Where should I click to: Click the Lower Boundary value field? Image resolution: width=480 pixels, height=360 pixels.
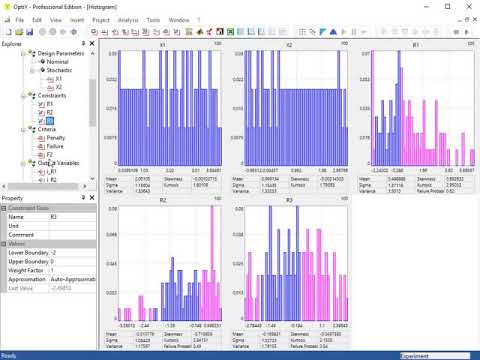pyautogui.click(x=73, y=253)
